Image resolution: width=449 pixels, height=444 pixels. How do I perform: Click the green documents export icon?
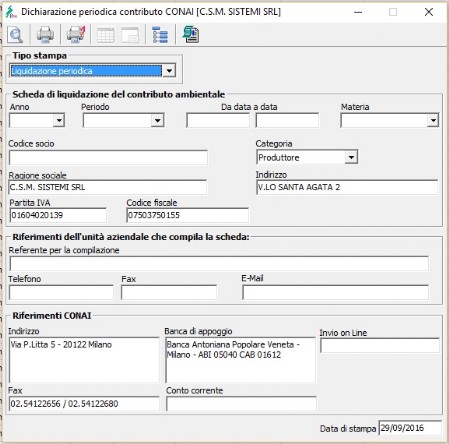(191, 35)
